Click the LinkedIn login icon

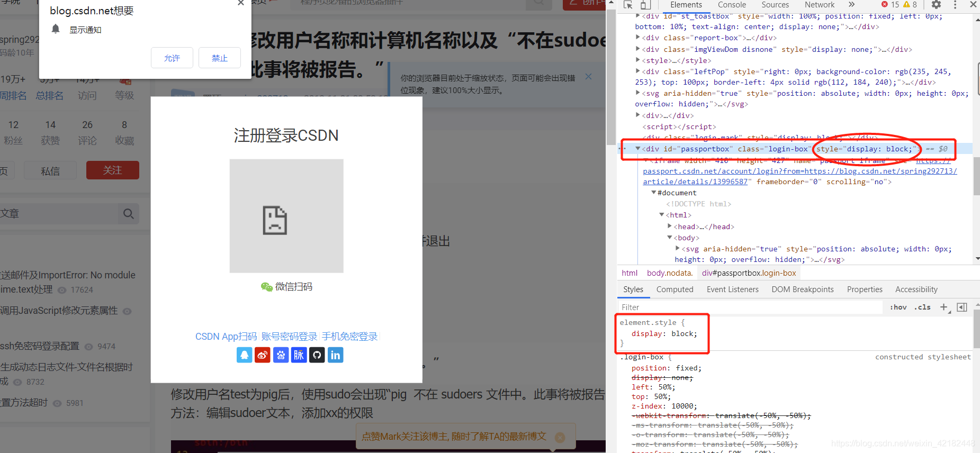point(336,355)
